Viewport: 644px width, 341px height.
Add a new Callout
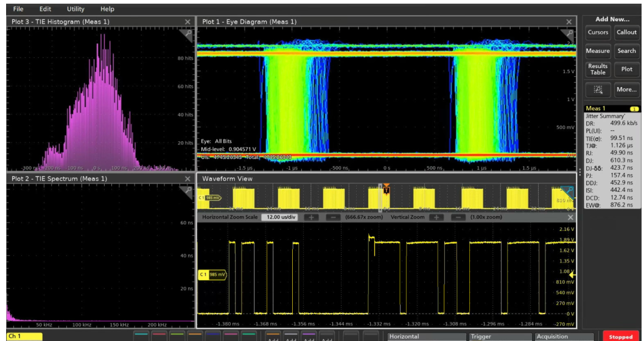pos(626,32)
